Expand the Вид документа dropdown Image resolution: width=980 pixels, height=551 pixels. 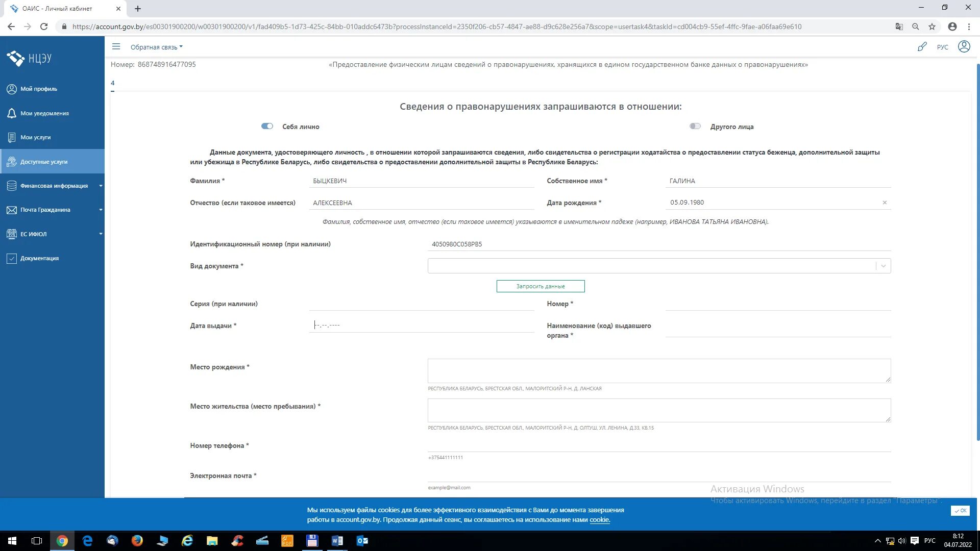pyautogui.click(x=883, y=266)
